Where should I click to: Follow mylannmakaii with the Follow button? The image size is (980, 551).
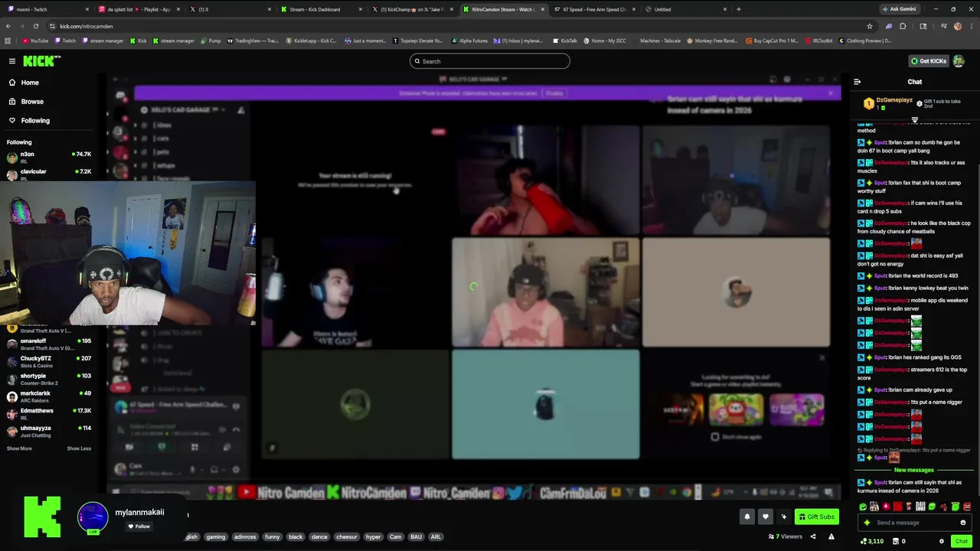pyautogui.click(x=139, y=527)
